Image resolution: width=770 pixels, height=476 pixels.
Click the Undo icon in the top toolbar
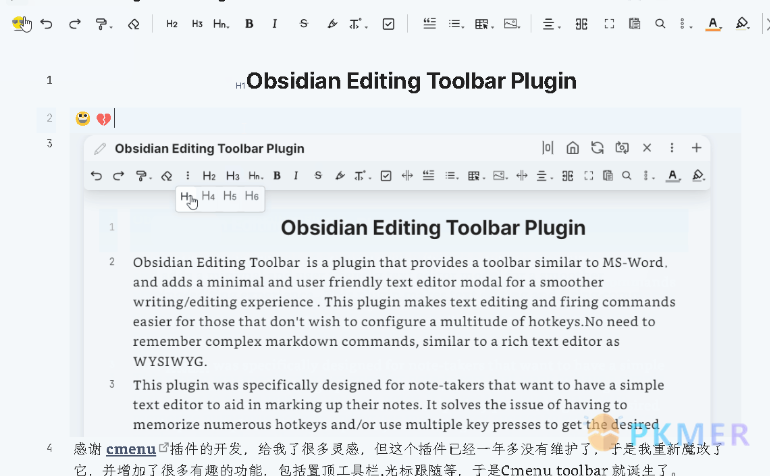point(46,24)
